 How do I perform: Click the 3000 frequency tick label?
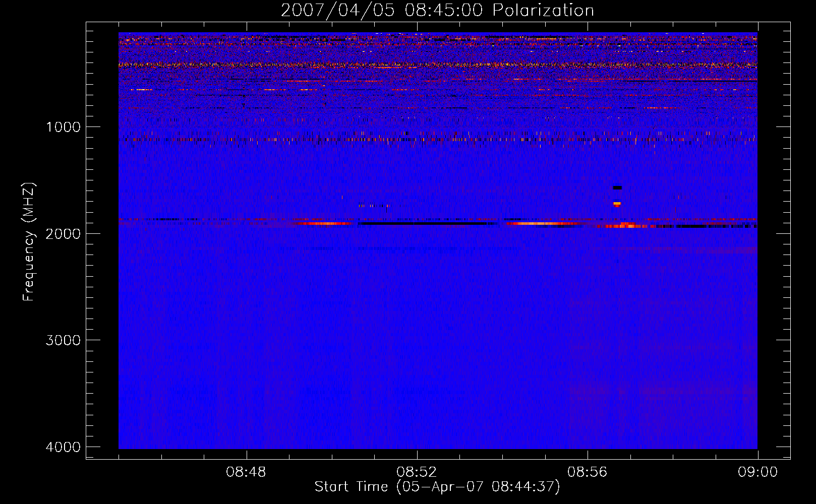coord(63,340)
